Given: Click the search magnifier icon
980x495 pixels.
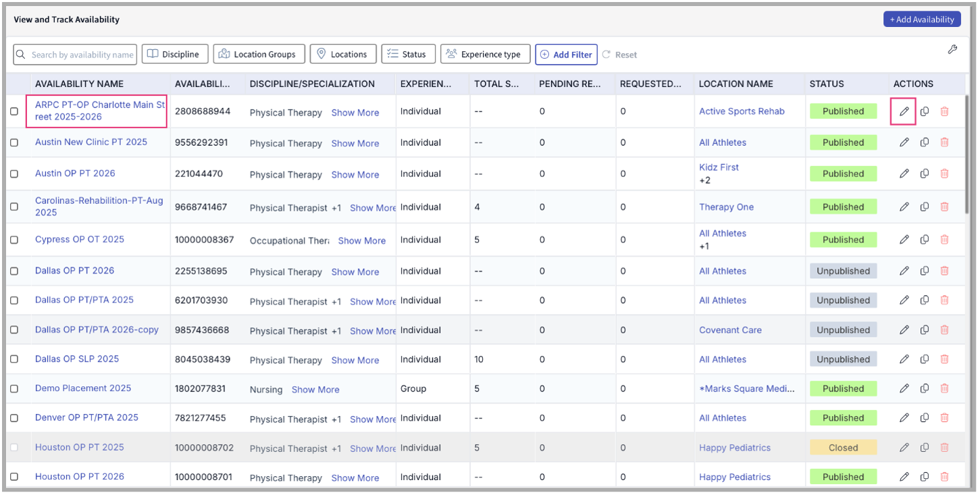Looking at the screenshot, I should click(x=21, y=54).
